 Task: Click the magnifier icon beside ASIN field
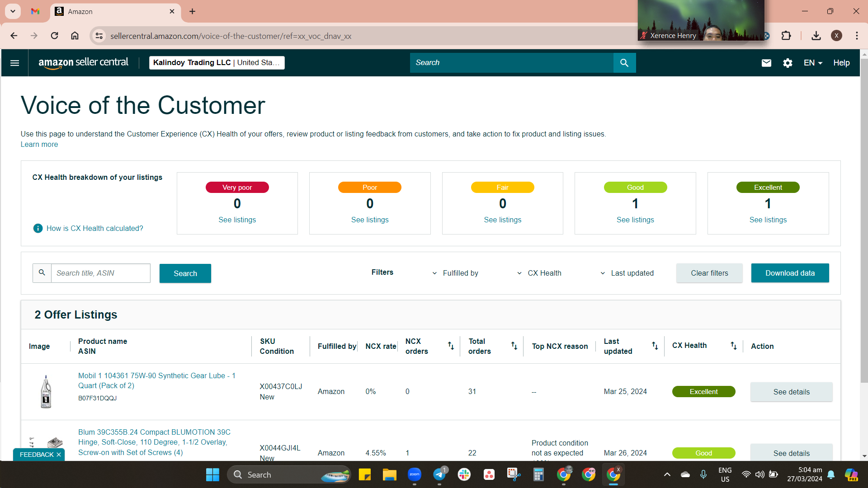(x=42, y=273)
